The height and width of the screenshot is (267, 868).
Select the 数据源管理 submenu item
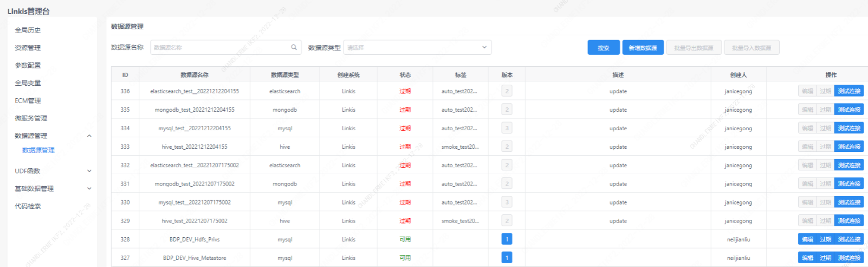(x=38, y=150)
